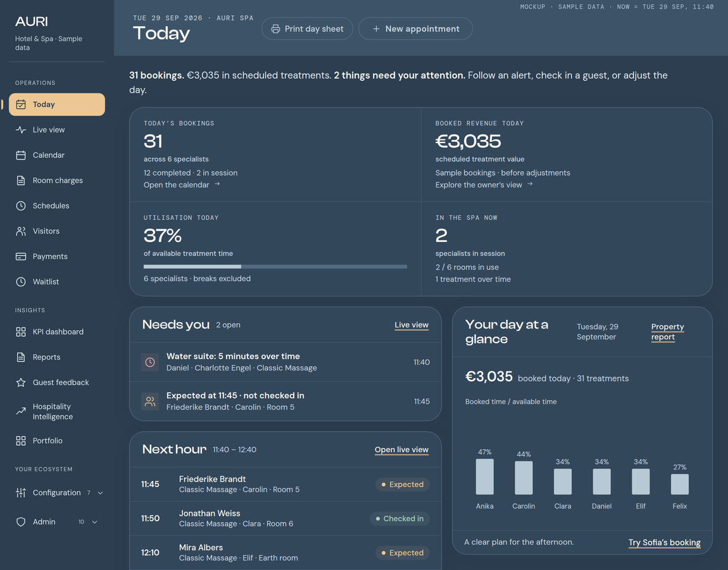The width and height of the screenshot is (728, 570).
Task: Click Carolin's 44% bar in chart
Action: 524,478
